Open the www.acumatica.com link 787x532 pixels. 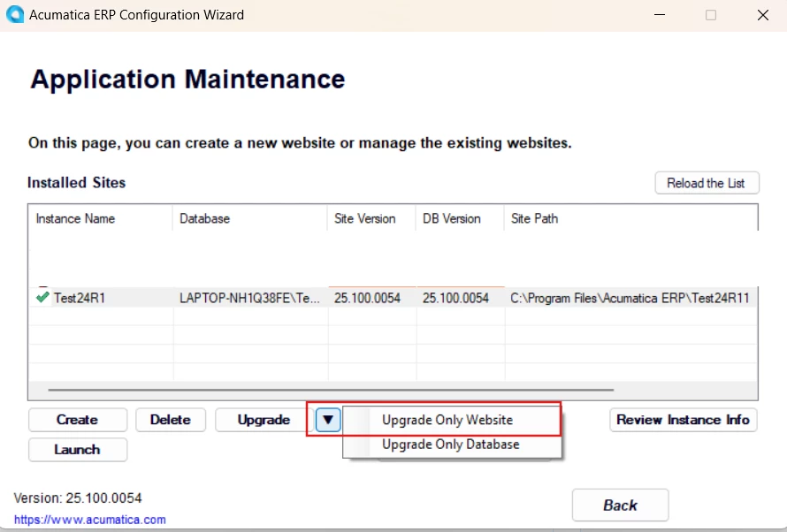click(90, 520)
